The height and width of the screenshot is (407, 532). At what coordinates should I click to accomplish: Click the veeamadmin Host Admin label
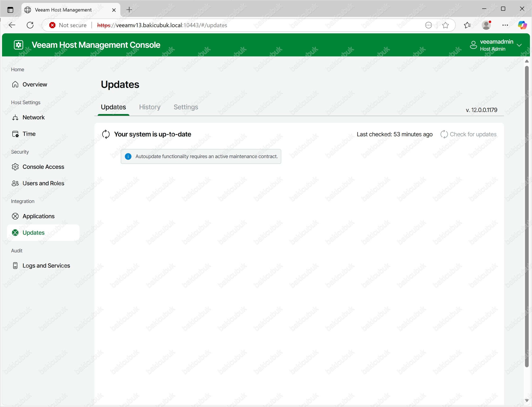coord(496,45)
